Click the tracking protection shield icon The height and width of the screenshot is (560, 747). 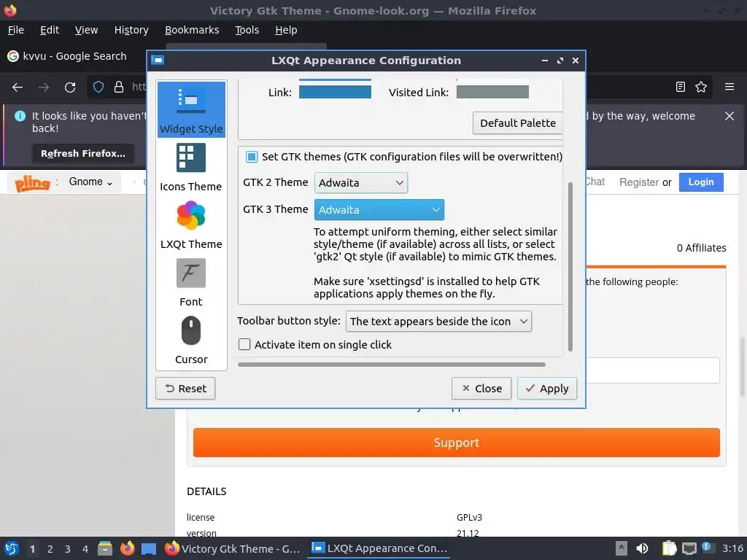pos(98,87)
